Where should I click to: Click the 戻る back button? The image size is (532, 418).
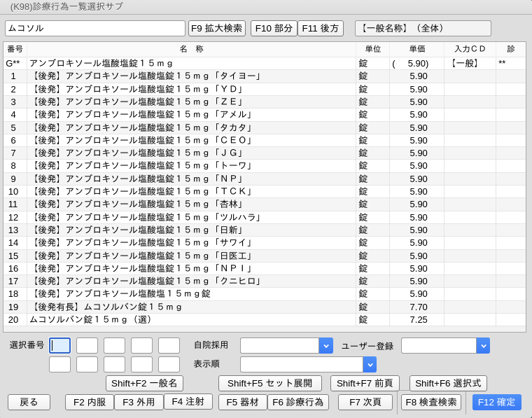tap(29, 403)
